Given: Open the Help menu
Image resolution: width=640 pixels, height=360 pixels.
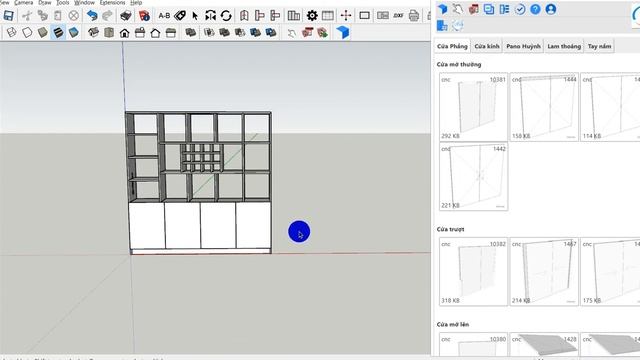Looking at the screenshot, I should pyautogui.click(x=136, y=2).
